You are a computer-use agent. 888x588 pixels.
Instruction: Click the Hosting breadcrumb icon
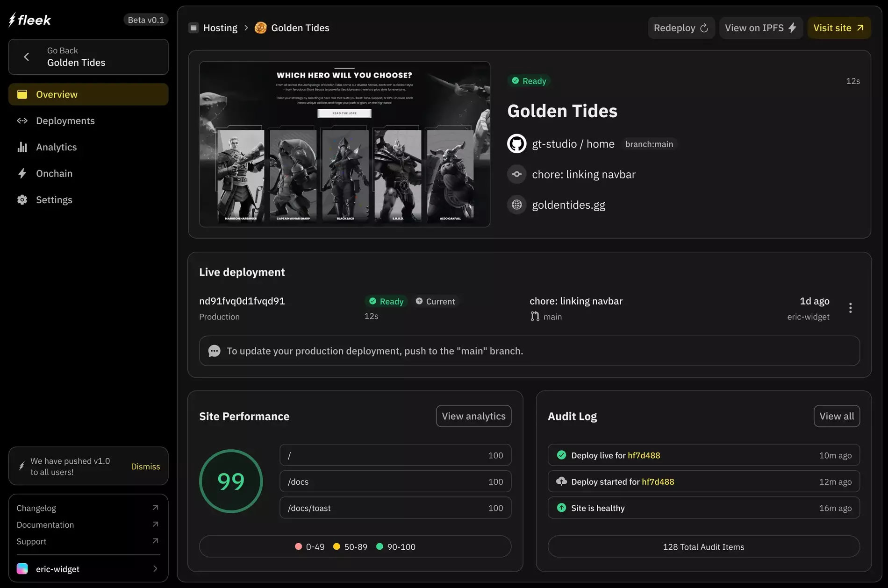pyautogui.click(x=193, y=28)
